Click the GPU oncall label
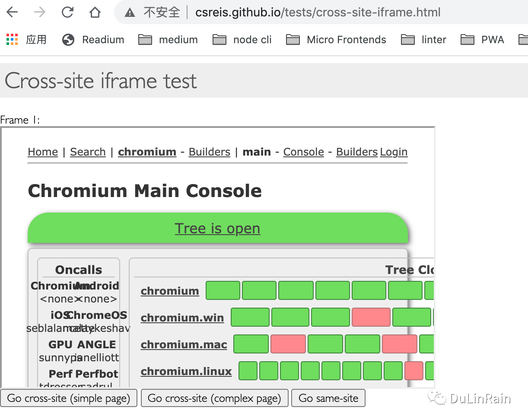Viewport: 528px width, 420px height. (x=60, y=344)
